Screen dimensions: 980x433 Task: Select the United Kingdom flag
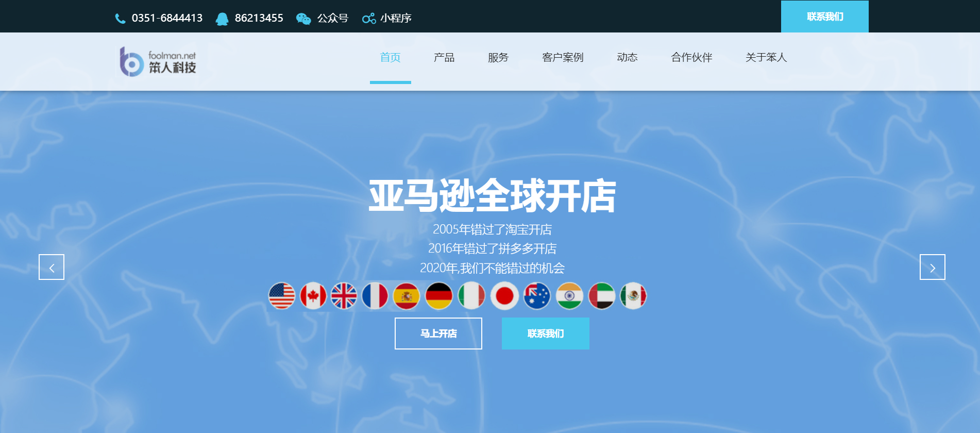[344, 296]
